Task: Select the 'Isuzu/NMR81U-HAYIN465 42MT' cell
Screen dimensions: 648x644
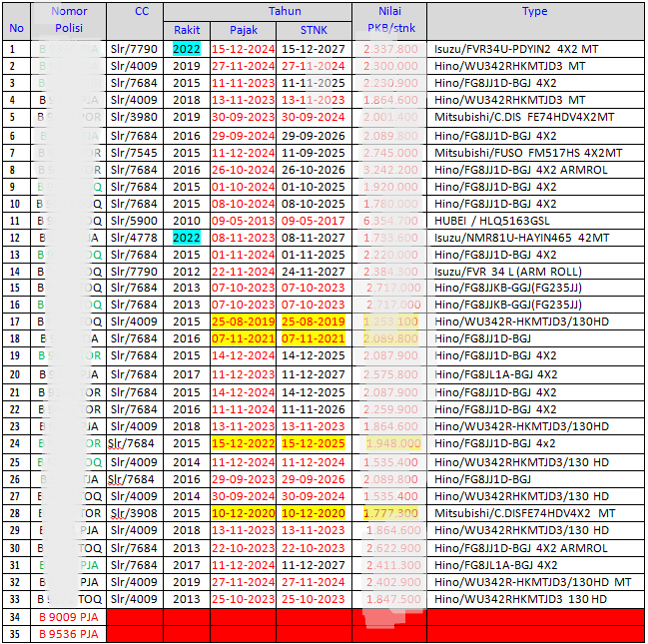Action: pos(520,238)
